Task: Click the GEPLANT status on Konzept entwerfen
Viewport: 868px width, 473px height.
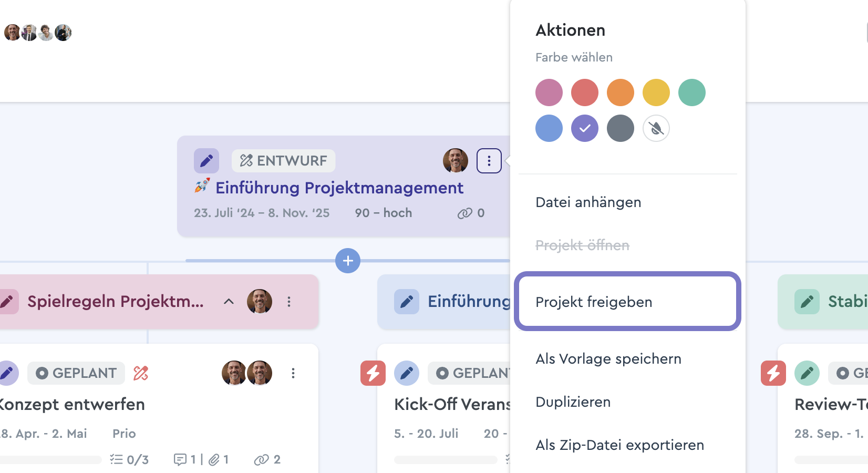Action: [x=76, y=373]
